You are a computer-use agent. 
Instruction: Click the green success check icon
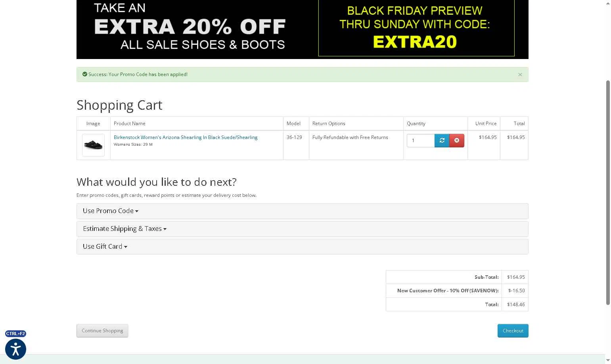[84, 74]
